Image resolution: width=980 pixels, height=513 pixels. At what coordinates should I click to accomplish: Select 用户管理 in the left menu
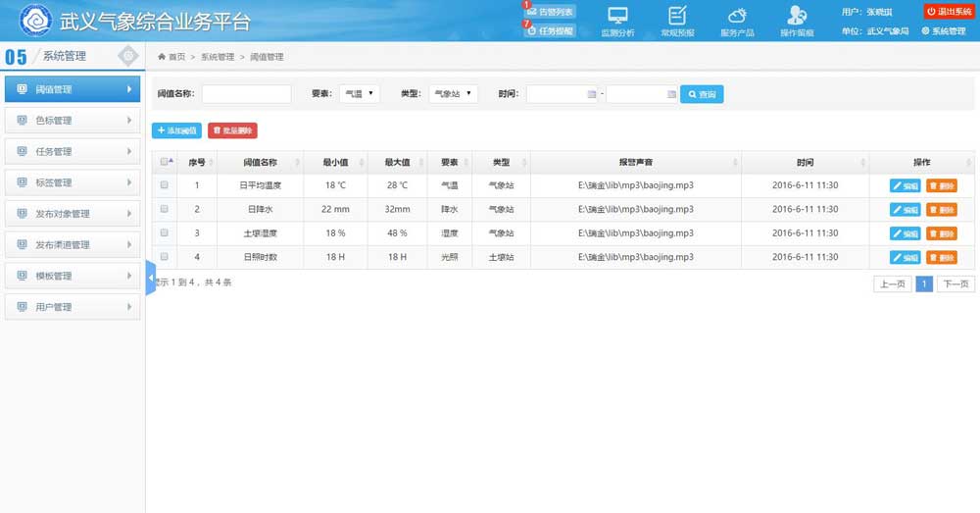tap(72, 307)
